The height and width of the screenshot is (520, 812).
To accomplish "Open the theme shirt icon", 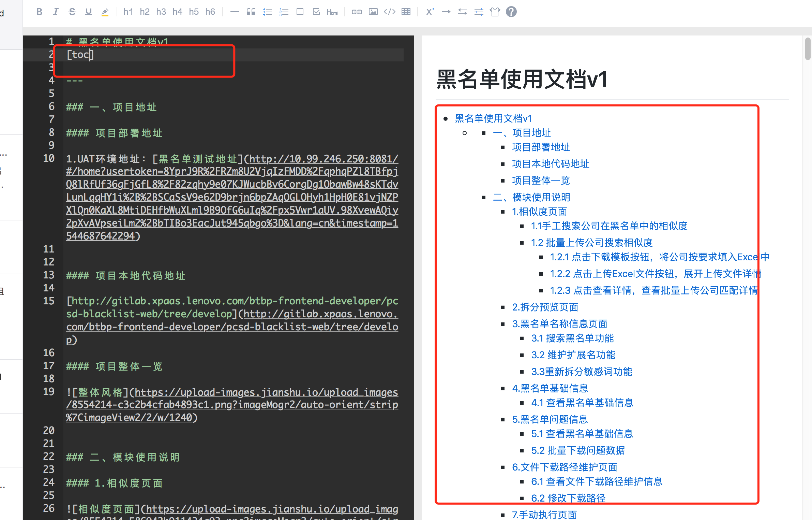I will (495, 12).
